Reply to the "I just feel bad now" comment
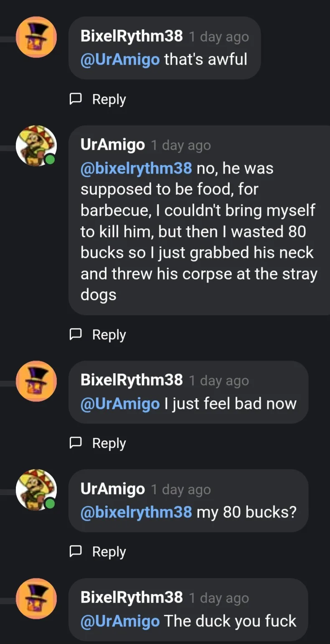The width and height of the screenshot is (330, 644). [98, 443]
